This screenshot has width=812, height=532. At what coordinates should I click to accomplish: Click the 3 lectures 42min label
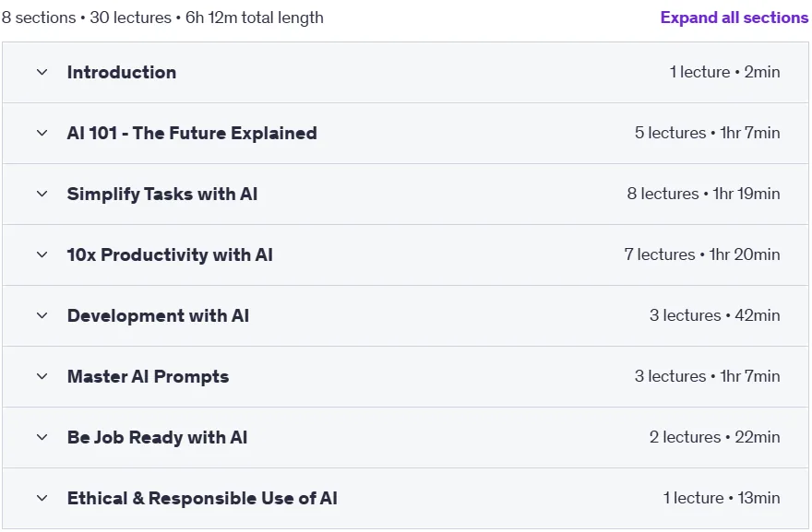click(x=714, y=315)
